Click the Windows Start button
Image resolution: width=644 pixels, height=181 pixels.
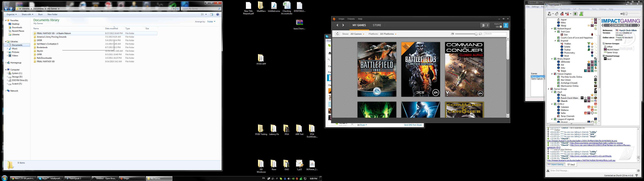(5, 178)
